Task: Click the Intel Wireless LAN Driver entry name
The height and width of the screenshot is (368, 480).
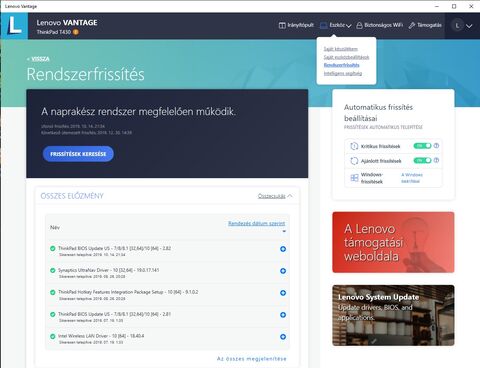Action: (x=101, y=336)
